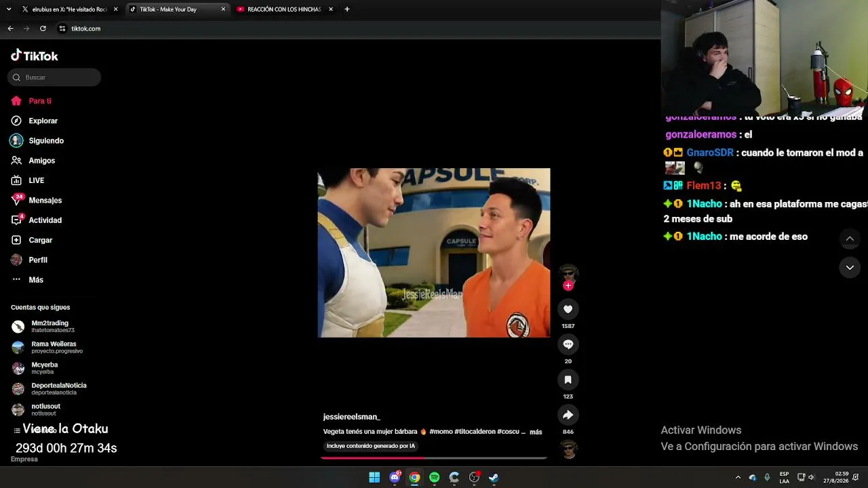The image size is (868, 488).
Task: Open Spotify from the taskbar
Action: click(x=435, y=478)
